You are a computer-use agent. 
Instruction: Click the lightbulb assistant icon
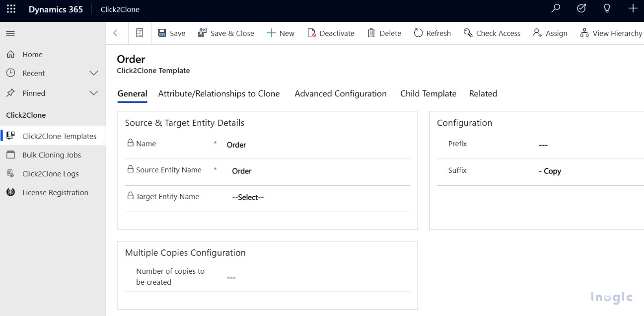click(607, 9)
